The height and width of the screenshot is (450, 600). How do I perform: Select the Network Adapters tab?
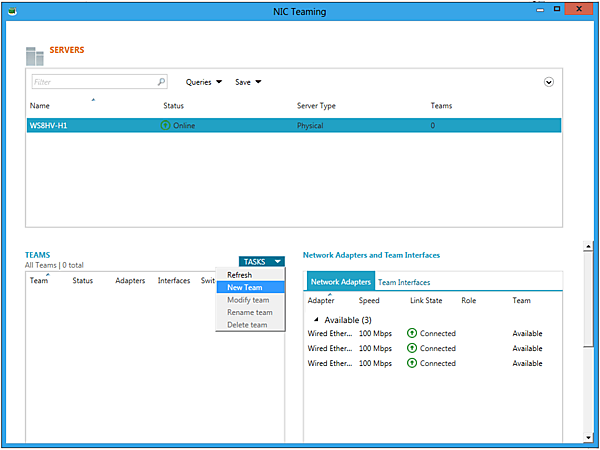coord(340,282)
